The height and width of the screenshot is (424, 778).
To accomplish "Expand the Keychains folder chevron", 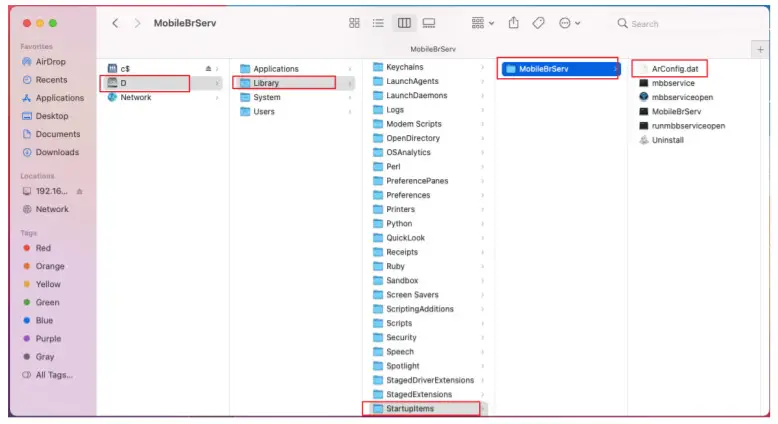I will pyautogui.click(x=482, y=67).
